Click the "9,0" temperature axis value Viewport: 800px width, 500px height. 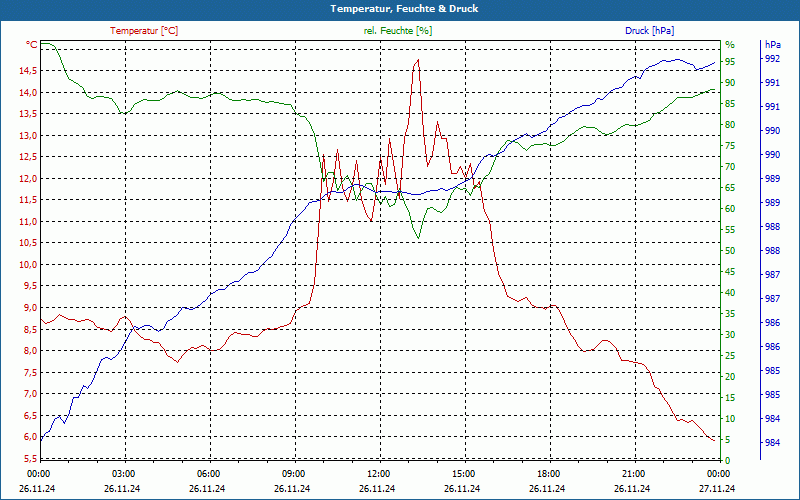30,308
